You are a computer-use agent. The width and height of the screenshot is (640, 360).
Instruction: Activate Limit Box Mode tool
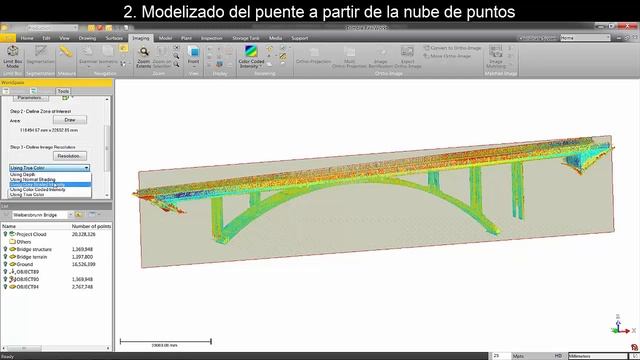13,57
